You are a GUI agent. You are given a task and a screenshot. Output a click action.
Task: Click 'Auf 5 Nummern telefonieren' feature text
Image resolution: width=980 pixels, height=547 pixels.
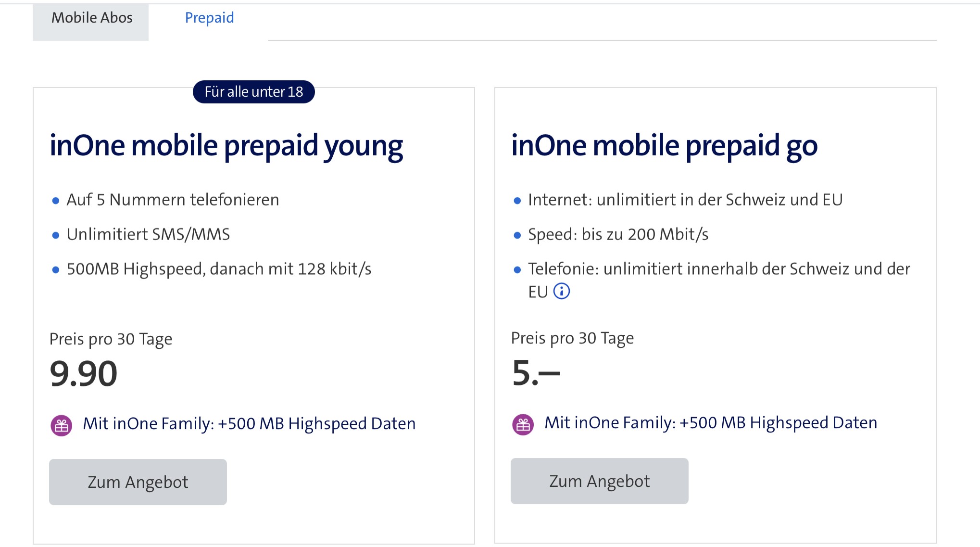(x=173, y=200)
